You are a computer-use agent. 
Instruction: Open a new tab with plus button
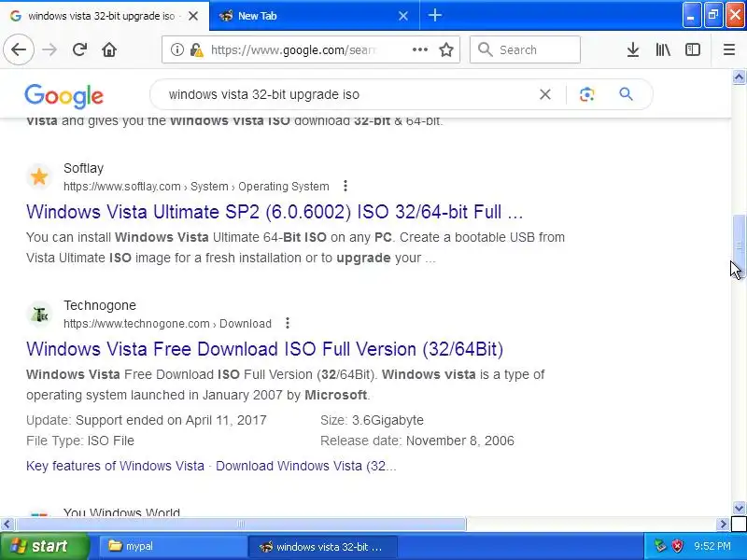point(434,15)
